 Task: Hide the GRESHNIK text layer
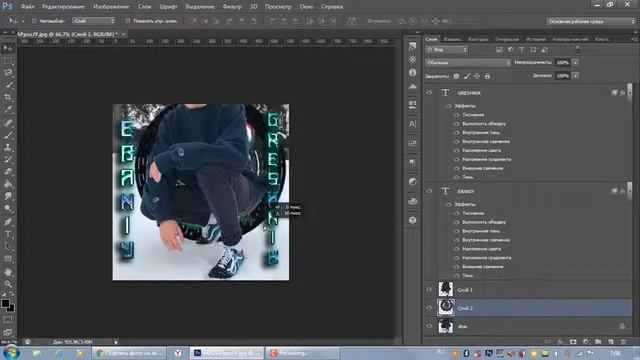coord(429,93)
